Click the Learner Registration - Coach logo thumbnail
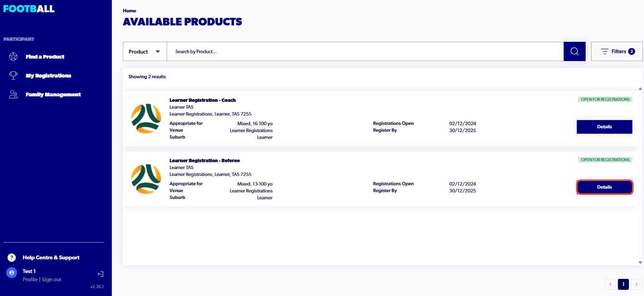The image size is (644, 296). [x=146, y=119]
